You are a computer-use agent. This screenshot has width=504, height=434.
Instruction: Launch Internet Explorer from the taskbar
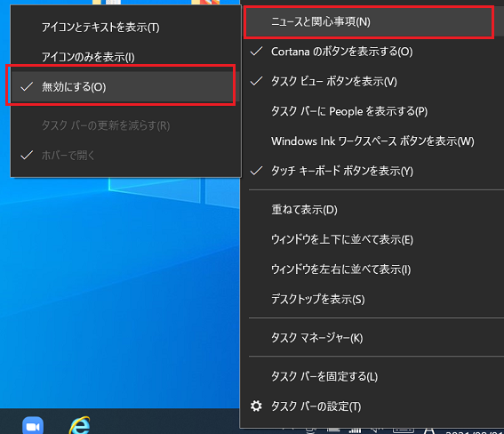click(x=79, y=426)
